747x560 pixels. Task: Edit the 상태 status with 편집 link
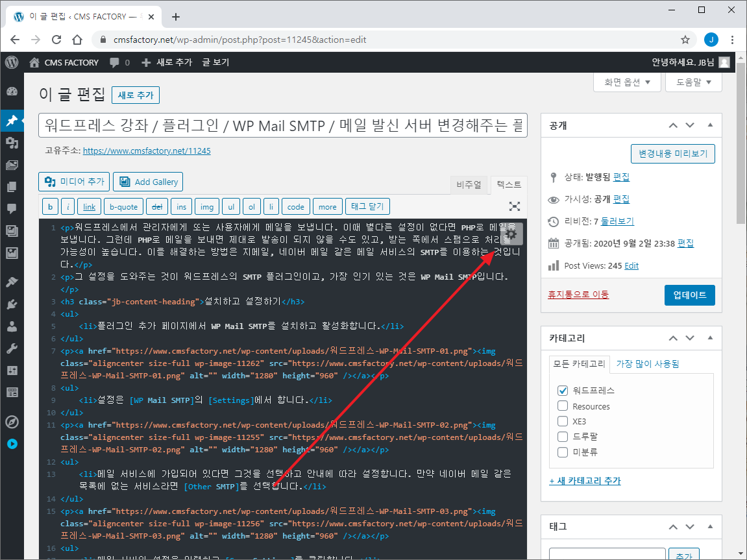621,177
